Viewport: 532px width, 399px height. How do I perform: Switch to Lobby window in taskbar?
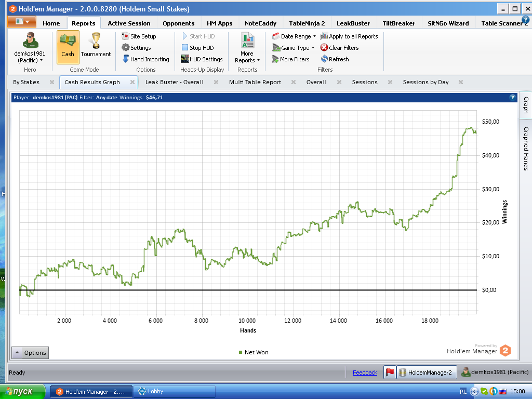coord(175,392)
